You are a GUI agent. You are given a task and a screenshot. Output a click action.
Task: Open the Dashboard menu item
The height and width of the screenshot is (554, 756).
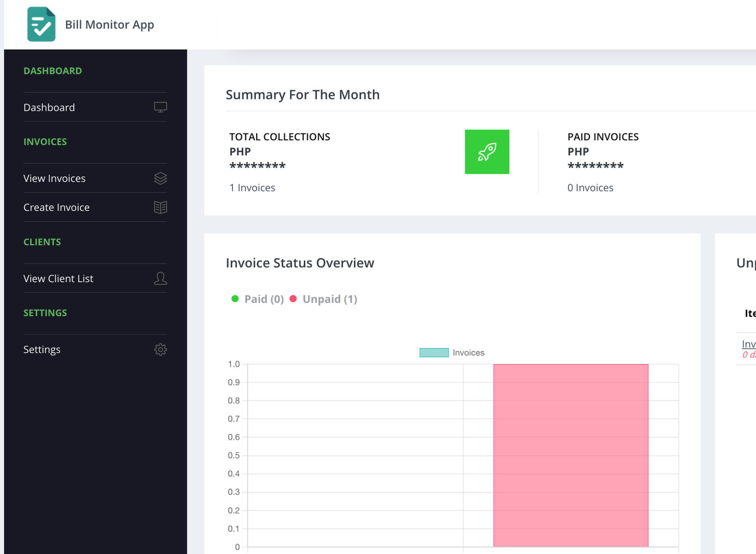(x=49, y=107)
